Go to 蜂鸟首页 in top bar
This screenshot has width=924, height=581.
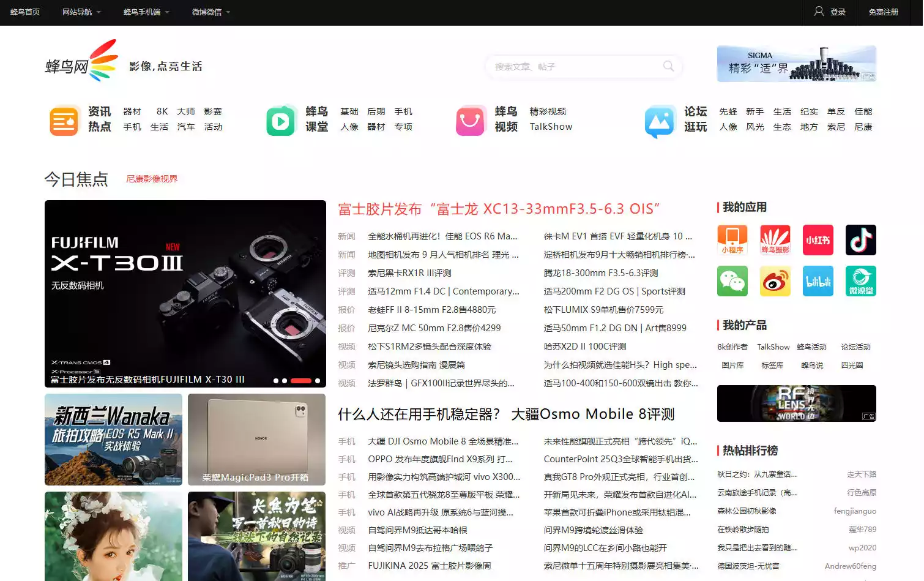point(25,12)
